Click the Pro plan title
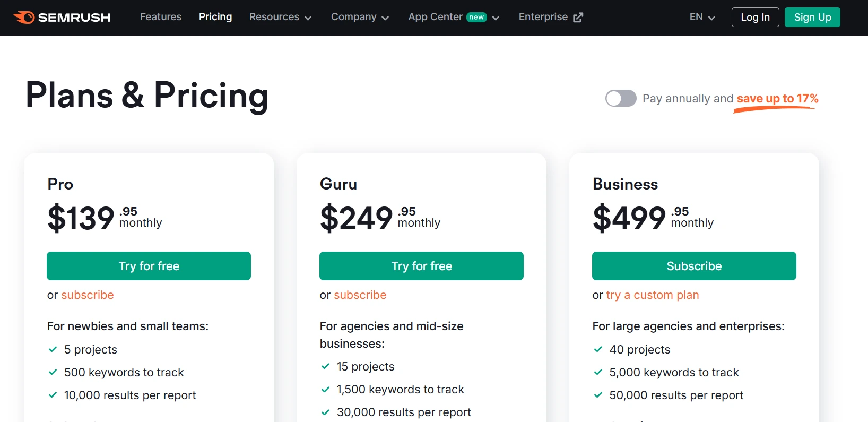The width and height of the screenshot is (868, 422). click(60, 184)
